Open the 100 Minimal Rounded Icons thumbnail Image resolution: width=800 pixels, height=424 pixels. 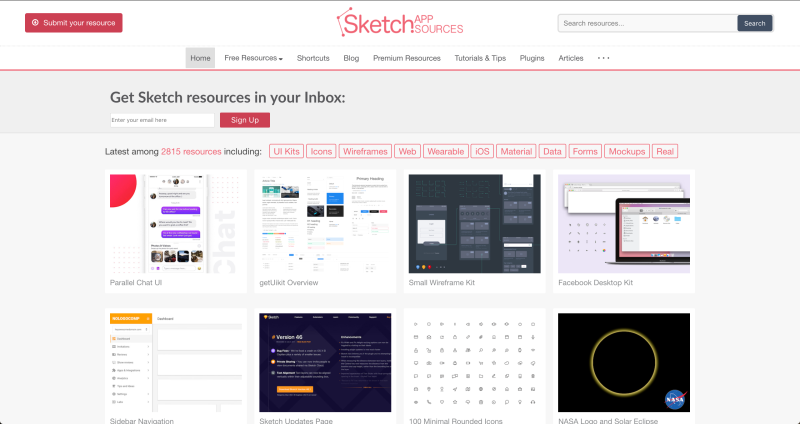[474, 362]
